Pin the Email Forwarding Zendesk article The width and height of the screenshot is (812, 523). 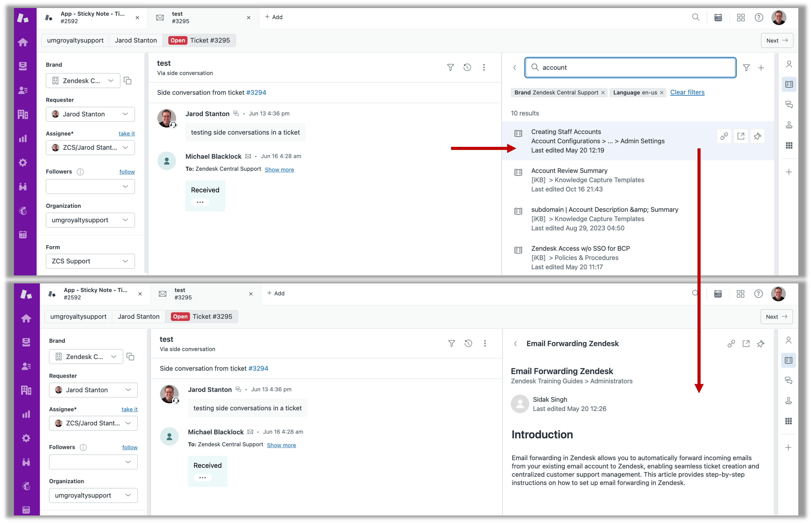pos(761,344)
